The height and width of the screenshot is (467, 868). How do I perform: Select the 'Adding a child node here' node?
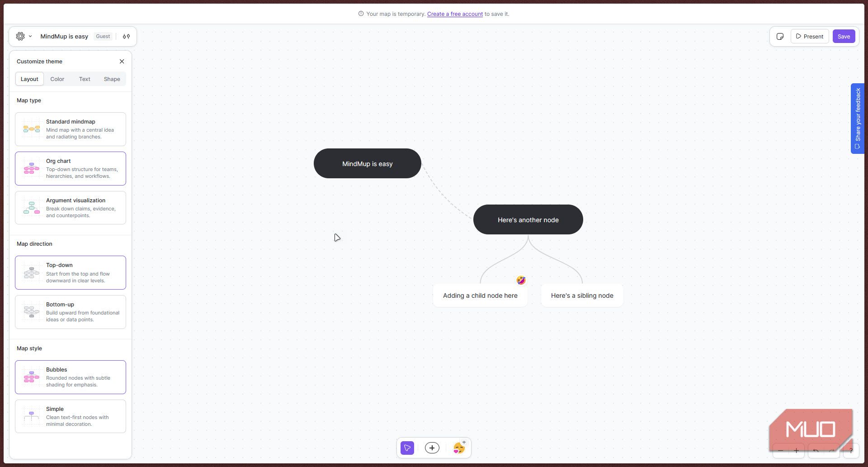480,295
